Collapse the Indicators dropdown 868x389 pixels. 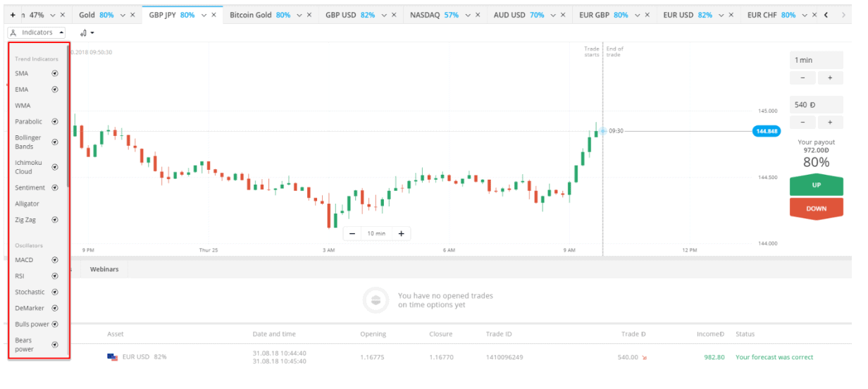tap(36, 32)
